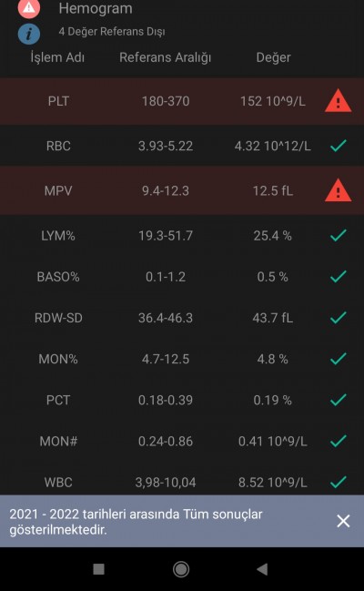Screen dimensions: 364x591
Task: Open the blue info icon
Action: click(x=29, y=34)
